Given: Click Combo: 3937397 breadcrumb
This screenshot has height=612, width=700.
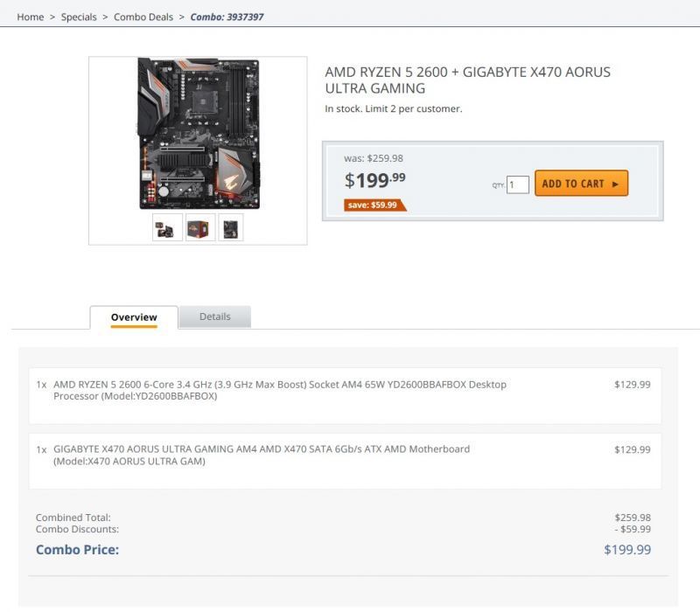Looking at the screenshot, I should (x=227, y=17).
